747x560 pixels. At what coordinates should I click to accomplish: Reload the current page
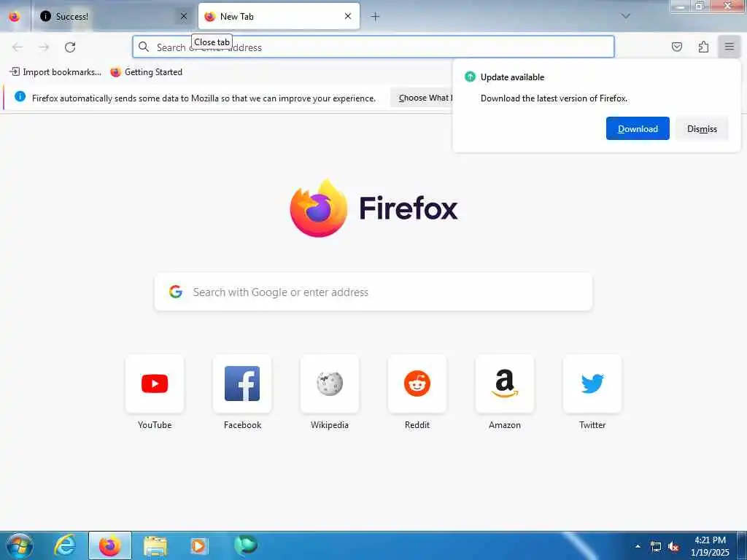pos(70,47)
